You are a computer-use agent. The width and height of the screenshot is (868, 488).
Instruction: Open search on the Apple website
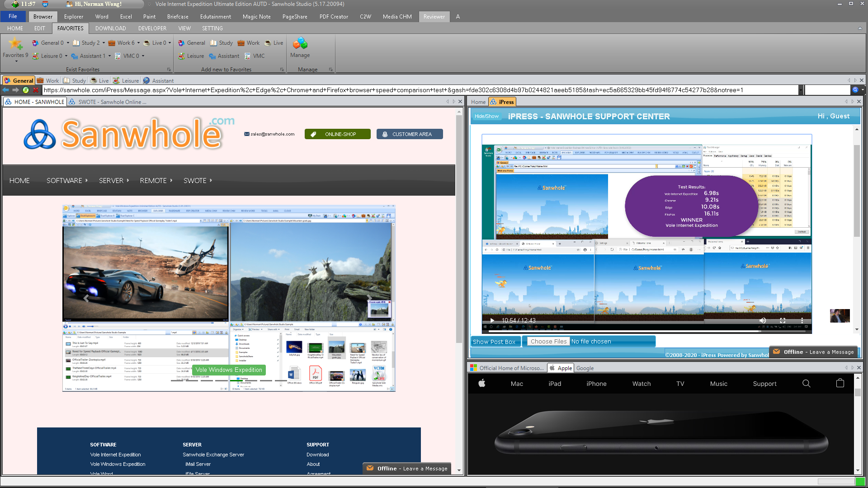[x=806, y=383]
